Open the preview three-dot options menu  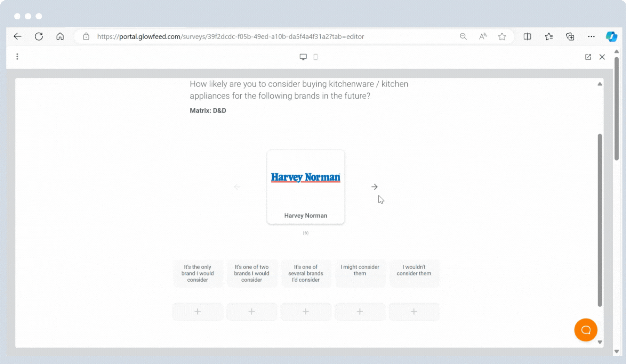click(x=17, y=57)
